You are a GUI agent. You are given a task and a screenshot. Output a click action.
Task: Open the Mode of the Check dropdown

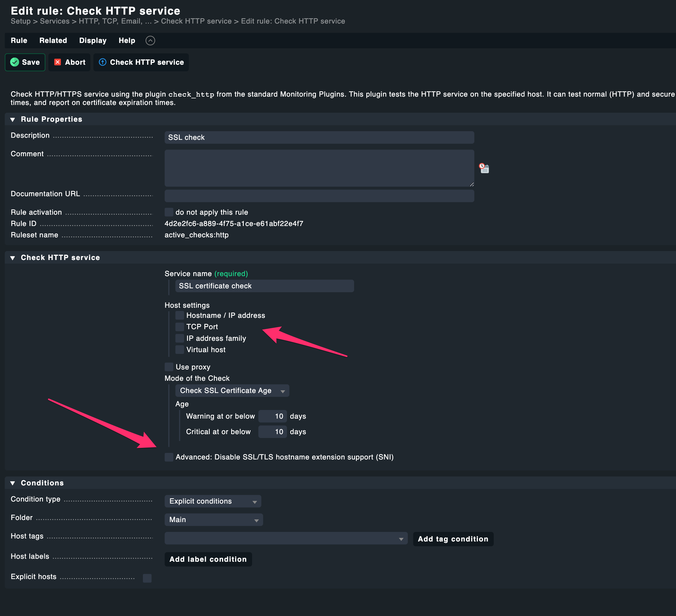232,391
